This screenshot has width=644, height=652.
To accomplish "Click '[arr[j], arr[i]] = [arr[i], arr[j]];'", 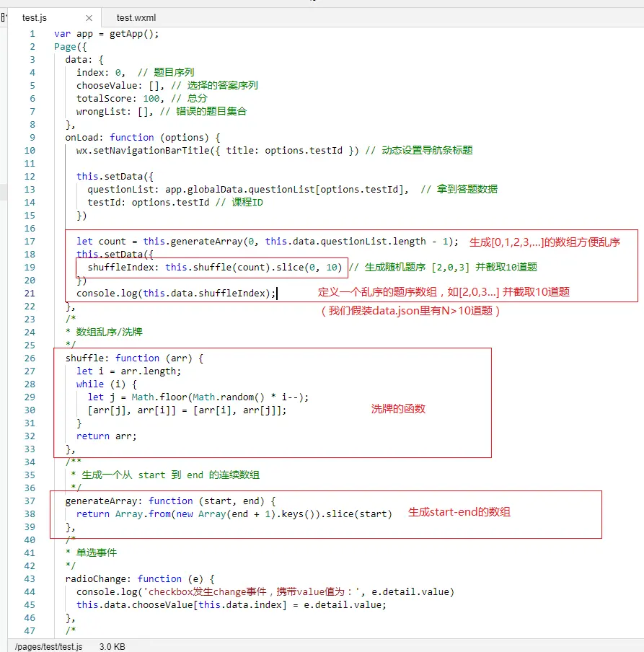I will (187, 410).
